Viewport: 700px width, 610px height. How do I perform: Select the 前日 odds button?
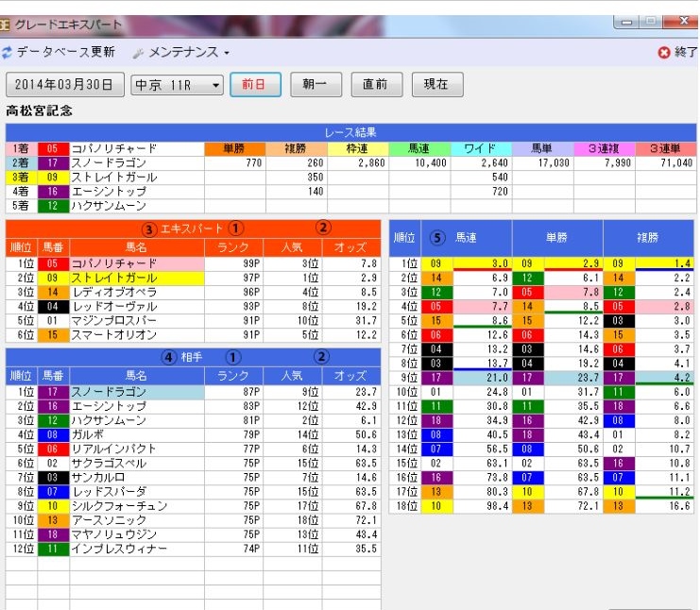click(x=255, y=84)
